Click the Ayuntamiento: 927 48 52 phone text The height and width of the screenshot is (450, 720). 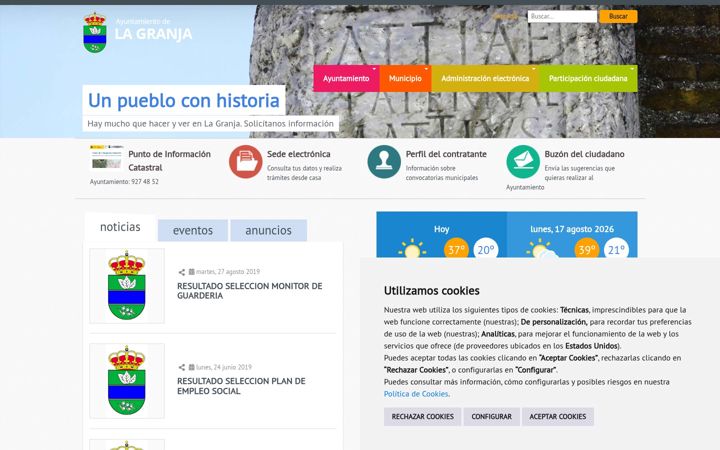click(124, 182)
